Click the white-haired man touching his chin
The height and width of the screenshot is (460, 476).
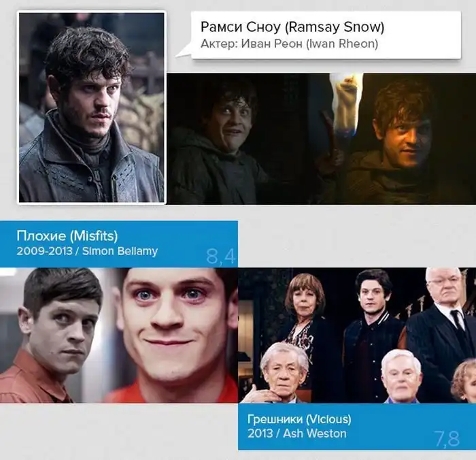pos(281,374)
